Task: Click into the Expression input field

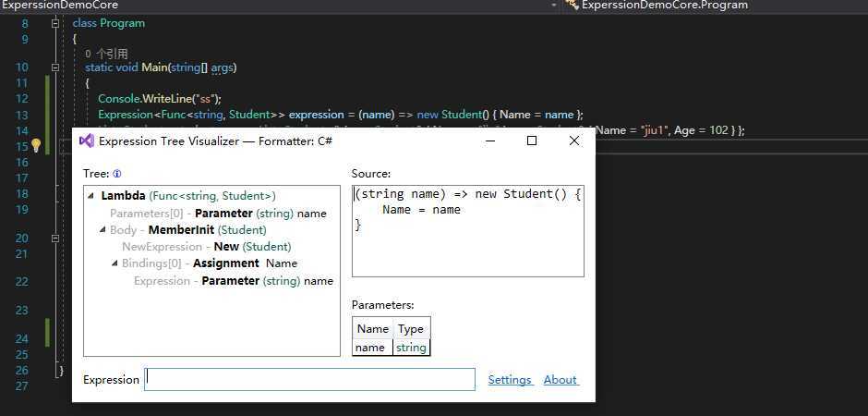Action: point(309,379)
